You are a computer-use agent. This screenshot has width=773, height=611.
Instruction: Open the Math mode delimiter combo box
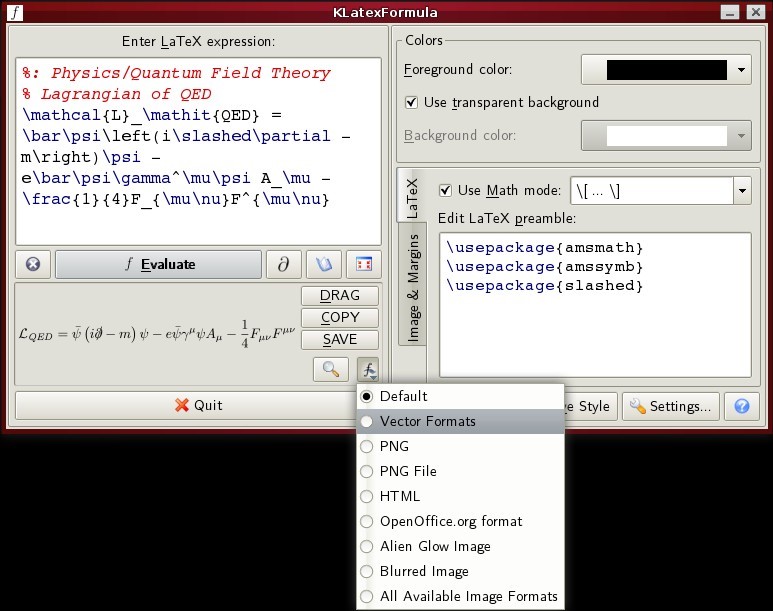pos(741,190)
